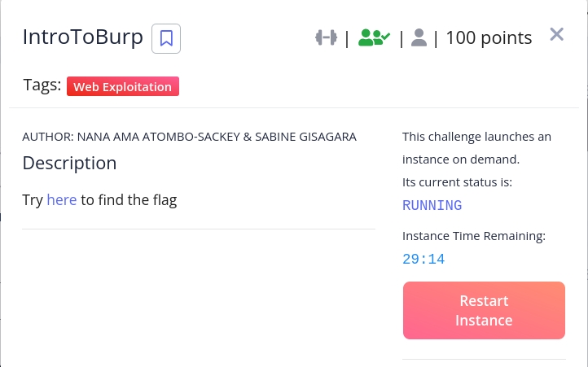Bookmark the IntroToBurp challenge
The height and width of the screenshot is (367, 588).
[166, 38]
